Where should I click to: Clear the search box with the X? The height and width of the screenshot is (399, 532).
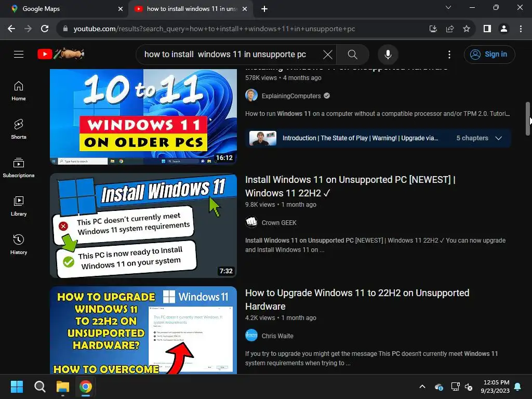pos(327,54)
